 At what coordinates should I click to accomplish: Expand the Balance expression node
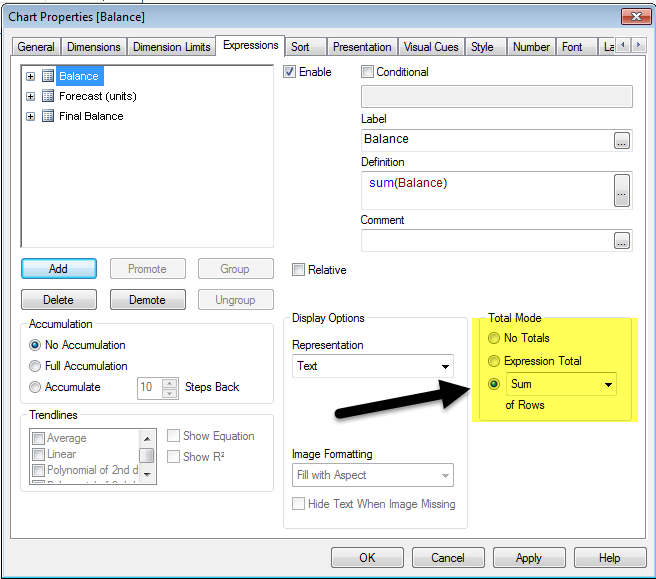[31, 76]
